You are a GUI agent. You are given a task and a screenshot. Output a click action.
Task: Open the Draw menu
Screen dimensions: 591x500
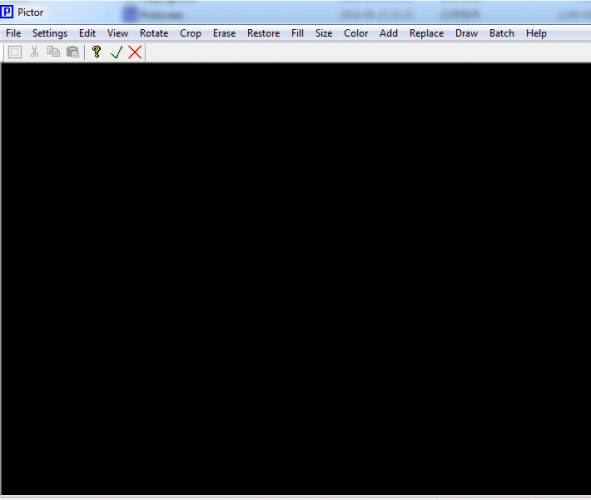(x=467, y=33)
